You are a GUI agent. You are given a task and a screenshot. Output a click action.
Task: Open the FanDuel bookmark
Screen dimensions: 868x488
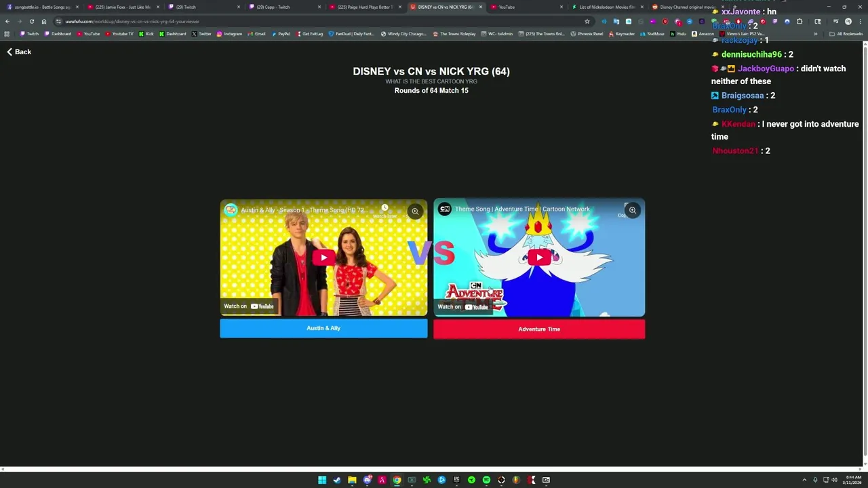point(351,34)
